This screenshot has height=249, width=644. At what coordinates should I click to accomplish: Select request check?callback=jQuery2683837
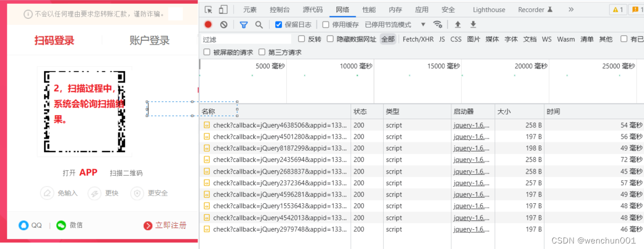pos(422,171)
